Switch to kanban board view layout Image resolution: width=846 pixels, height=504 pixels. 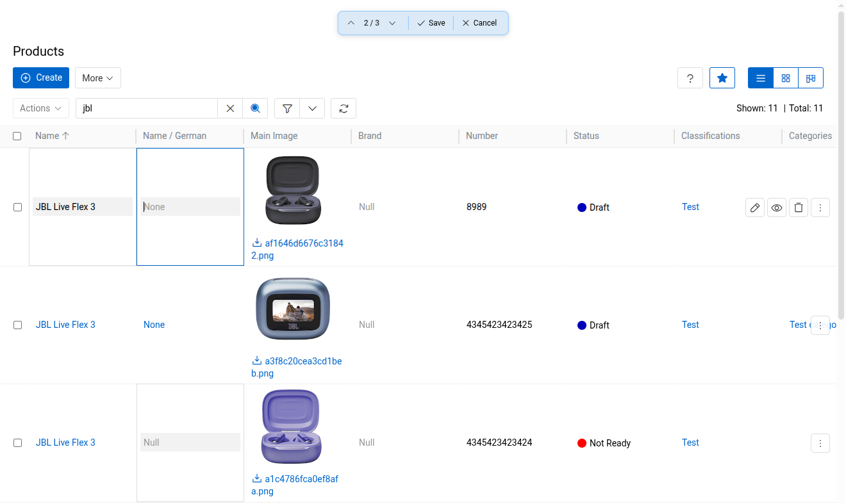(811, 77)
